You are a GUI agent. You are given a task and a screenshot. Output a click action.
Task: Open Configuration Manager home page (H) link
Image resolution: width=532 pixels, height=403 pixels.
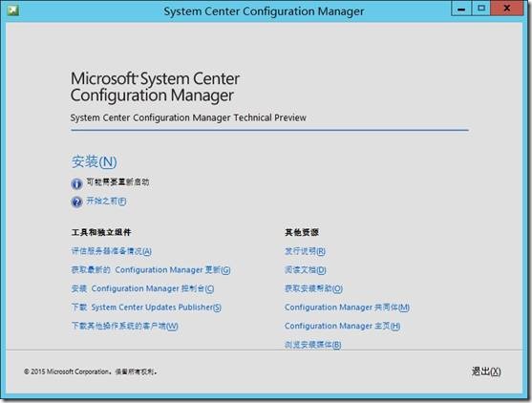342,326
